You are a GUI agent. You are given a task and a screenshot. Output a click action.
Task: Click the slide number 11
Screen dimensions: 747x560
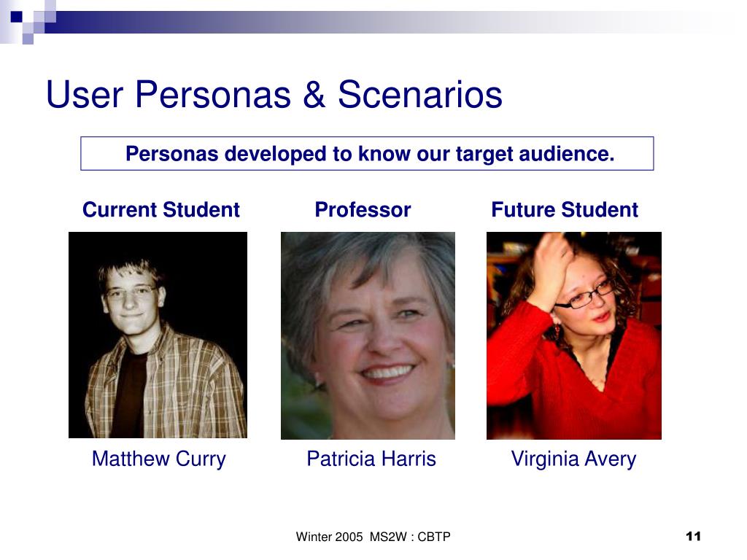(x=693, y=536)
